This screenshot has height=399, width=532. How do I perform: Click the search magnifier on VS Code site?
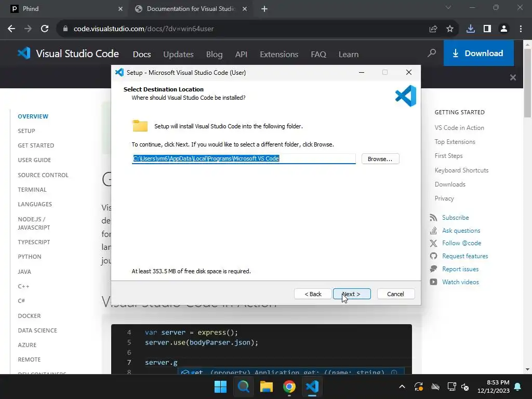pyautogui.click(x=432, y=53)
